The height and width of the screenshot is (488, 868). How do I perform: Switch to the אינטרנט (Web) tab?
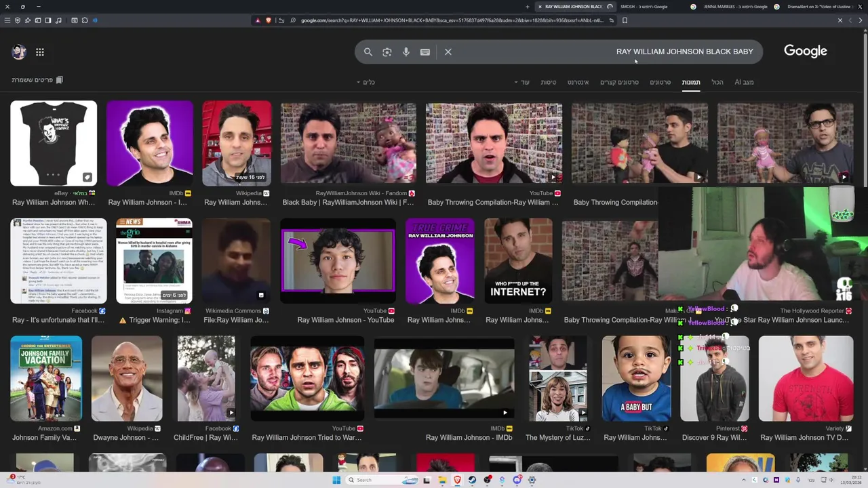point(578,82)
